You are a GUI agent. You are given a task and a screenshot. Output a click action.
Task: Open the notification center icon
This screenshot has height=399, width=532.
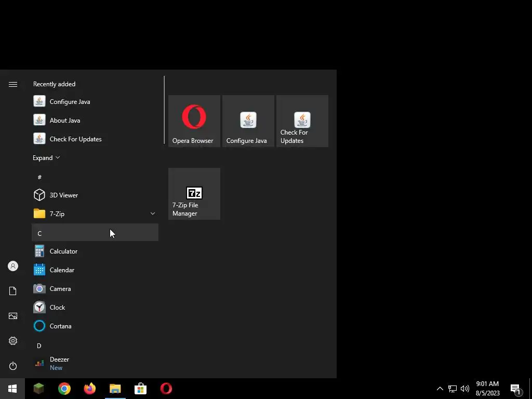pyautogui.click(x=515, y=389)
